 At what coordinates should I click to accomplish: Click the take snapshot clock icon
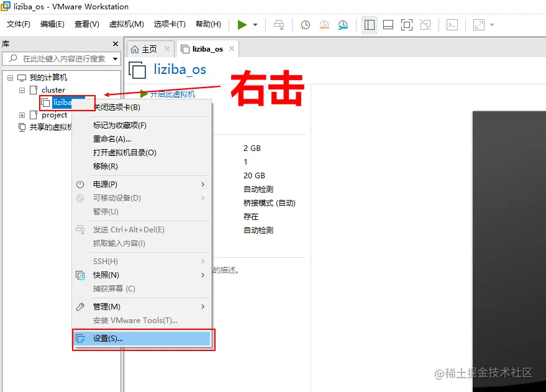(305, 25)
